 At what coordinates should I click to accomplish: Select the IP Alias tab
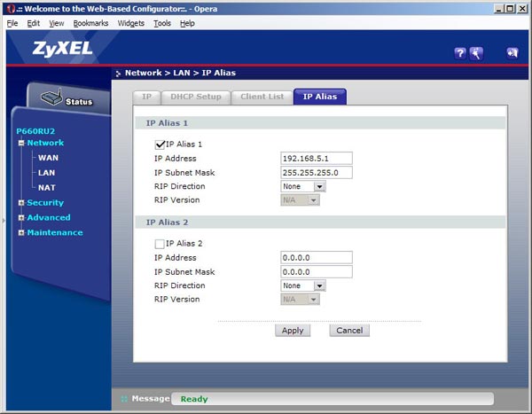tap(320, 97)
